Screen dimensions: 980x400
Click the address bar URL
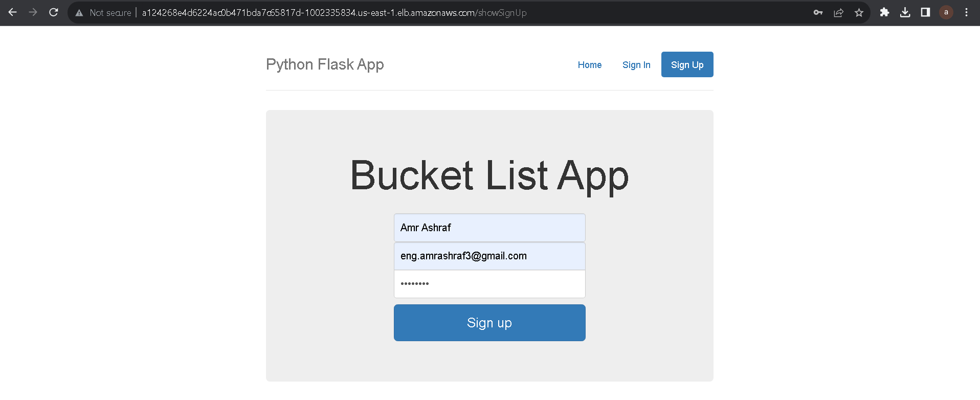332,13
